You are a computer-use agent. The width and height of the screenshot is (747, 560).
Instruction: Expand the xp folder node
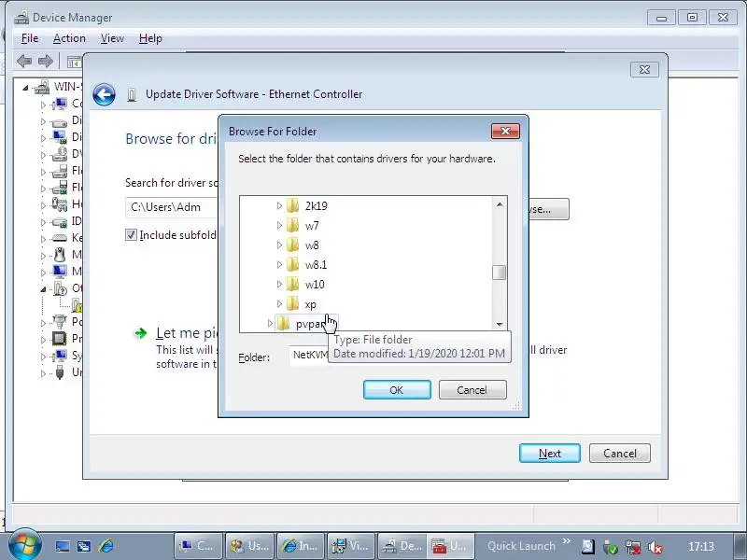pos(279,304)
